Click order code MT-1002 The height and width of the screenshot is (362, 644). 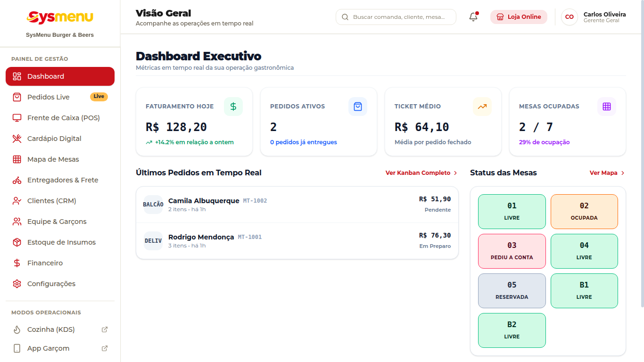[x=255, y=201]
